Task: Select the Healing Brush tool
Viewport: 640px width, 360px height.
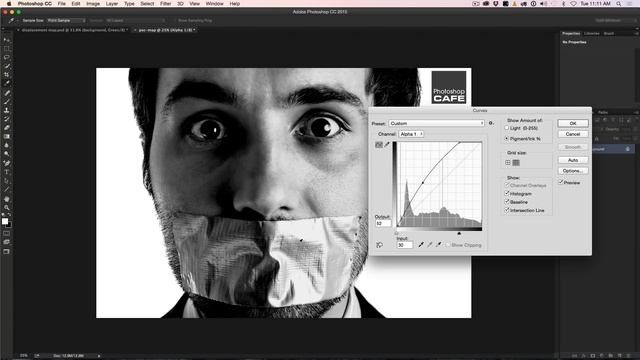Action: (7, 93)
